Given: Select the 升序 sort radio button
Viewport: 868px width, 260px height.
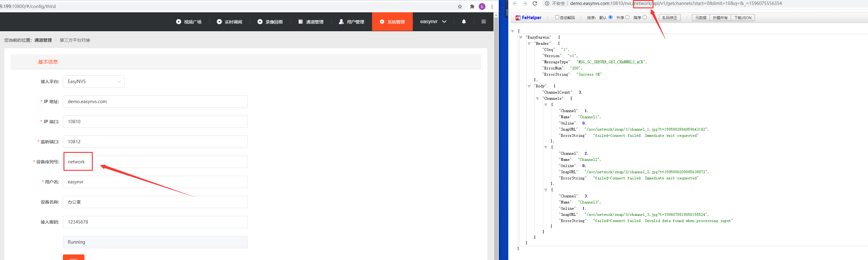Looking at the screenshot, I should pyautogui.click(x=627, y=17).
